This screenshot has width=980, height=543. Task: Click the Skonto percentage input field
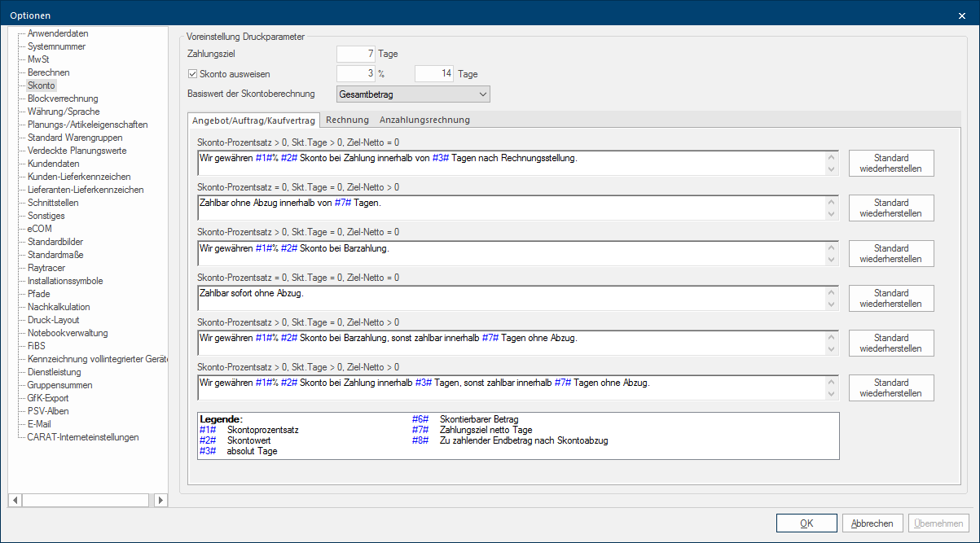pyautogui.click(x=356, y=74)
